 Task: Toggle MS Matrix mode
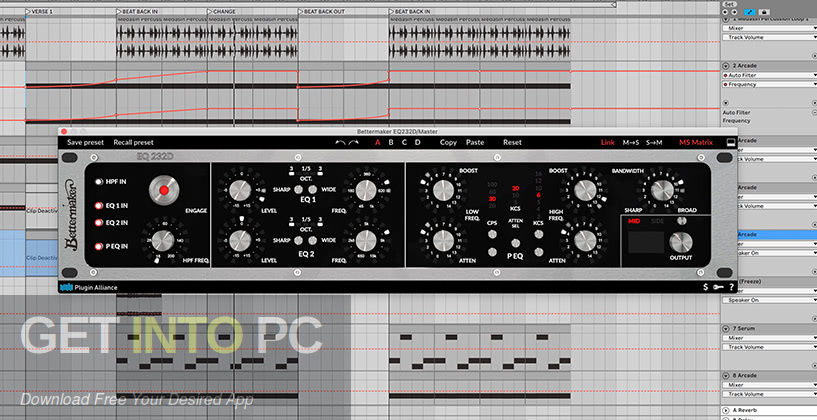click(696, 142)
